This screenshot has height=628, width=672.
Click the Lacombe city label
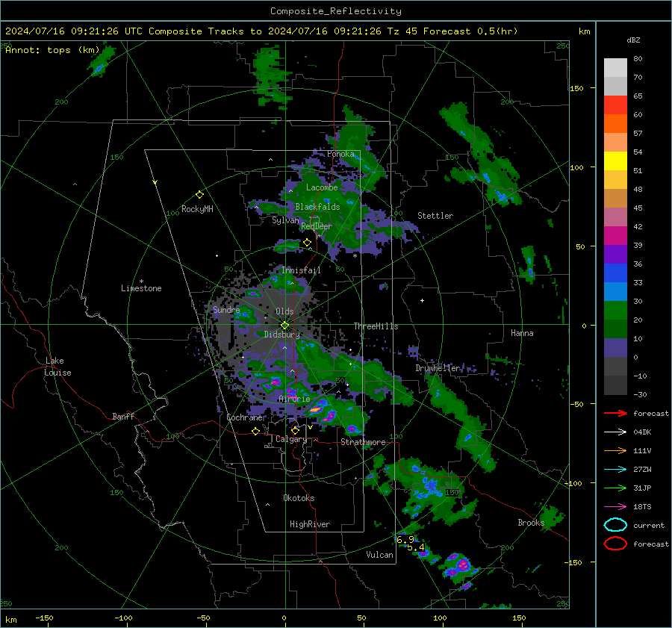[x=322, y=187]
